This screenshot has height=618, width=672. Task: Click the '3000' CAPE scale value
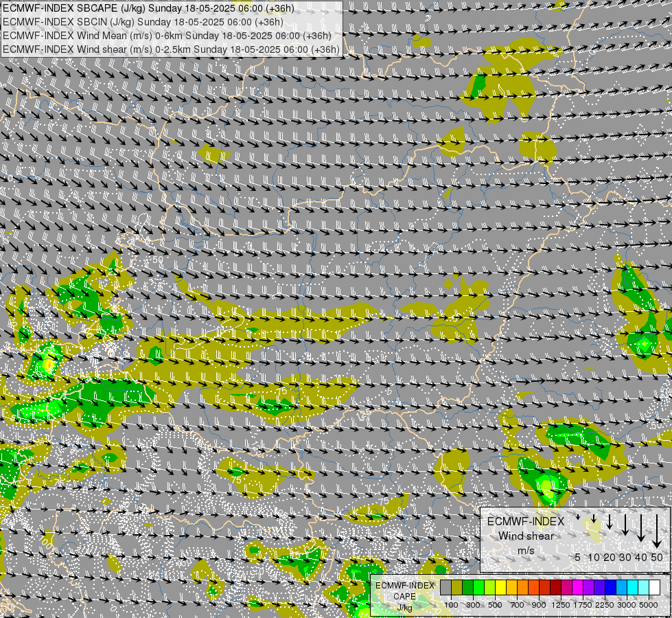pyautogui.click(x=627, y=605)
